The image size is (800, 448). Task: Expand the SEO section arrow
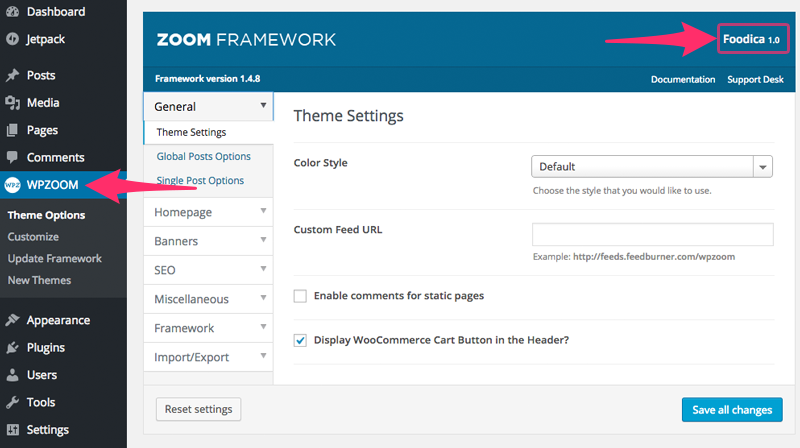[x=263, y=269]
